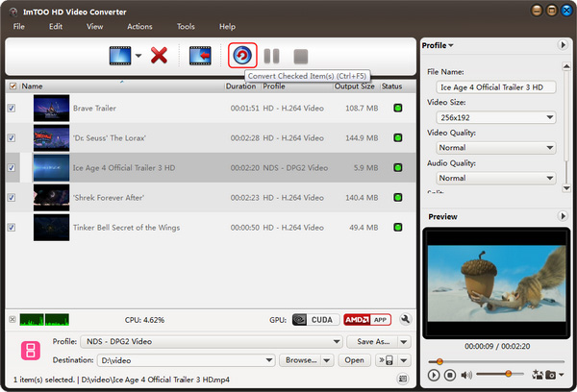
Task: Click the clip marker icon in preview controls
Action: [x=538, y=375]
